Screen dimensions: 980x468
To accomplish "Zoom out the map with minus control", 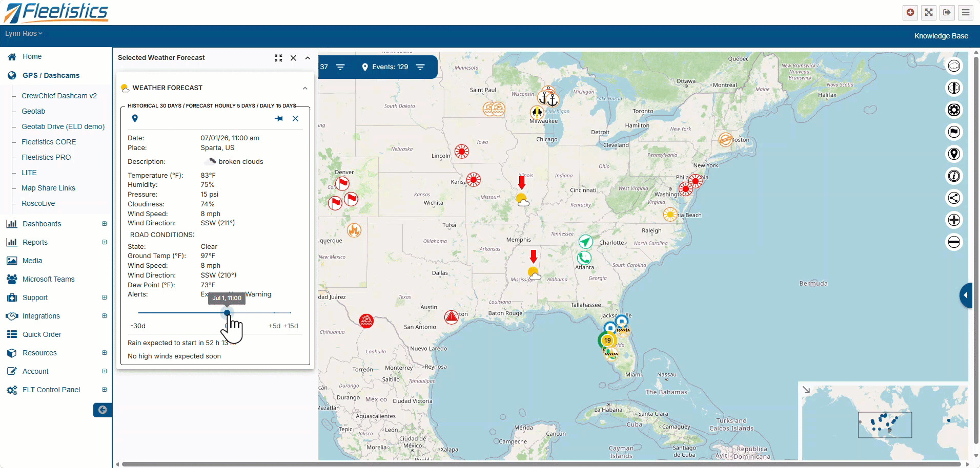I will click(954, 242).
